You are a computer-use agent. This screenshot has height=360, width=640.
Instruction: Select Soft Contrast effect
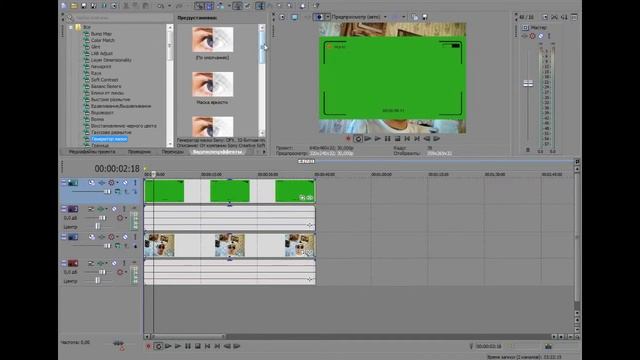(x=104, y=80)
